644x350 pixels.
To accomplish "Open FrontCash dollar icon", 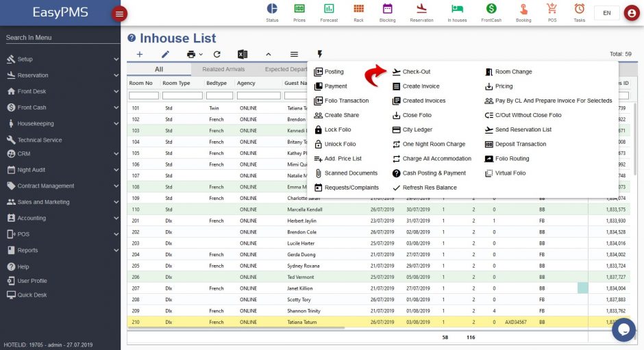I will click(491, 9).
